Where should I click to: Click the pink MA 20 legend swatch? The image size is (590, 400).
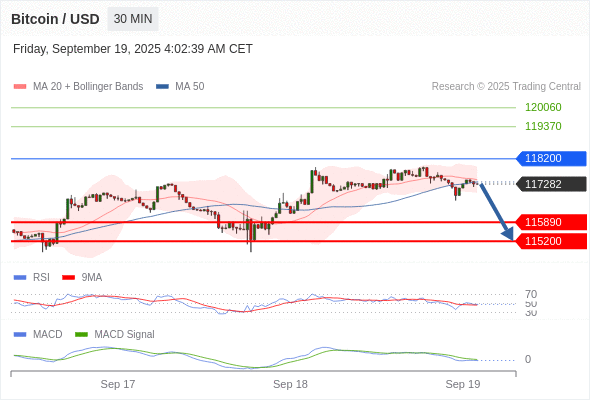20,87
